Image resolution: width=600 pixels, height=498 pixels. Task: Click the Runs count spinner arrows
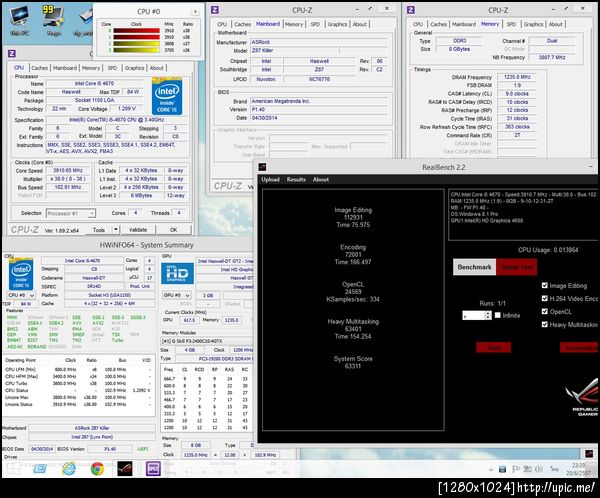[x=488, y=315]
